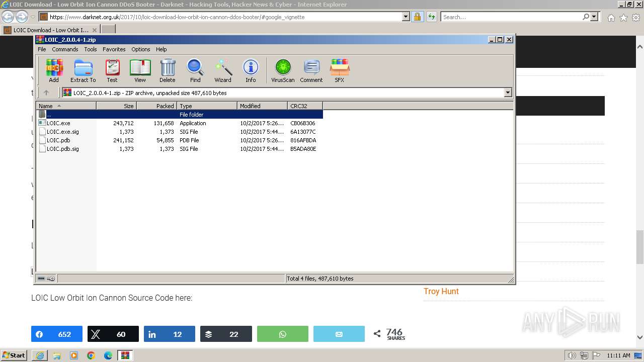Click the IE forward navigation button

point(22,17)
